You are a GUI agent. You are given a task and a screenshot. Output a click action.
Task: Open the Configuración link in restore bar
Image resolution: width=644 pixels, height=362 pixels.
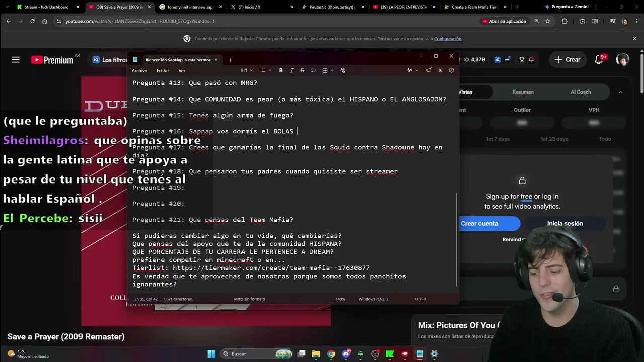pos(448,39)
